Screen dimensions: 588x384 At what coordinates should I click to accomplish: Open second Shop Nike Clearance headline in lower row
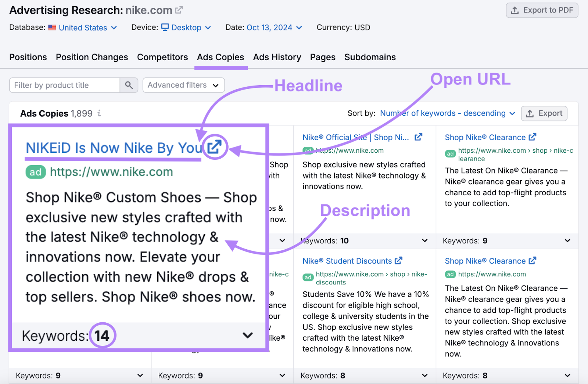click(485, 261)
